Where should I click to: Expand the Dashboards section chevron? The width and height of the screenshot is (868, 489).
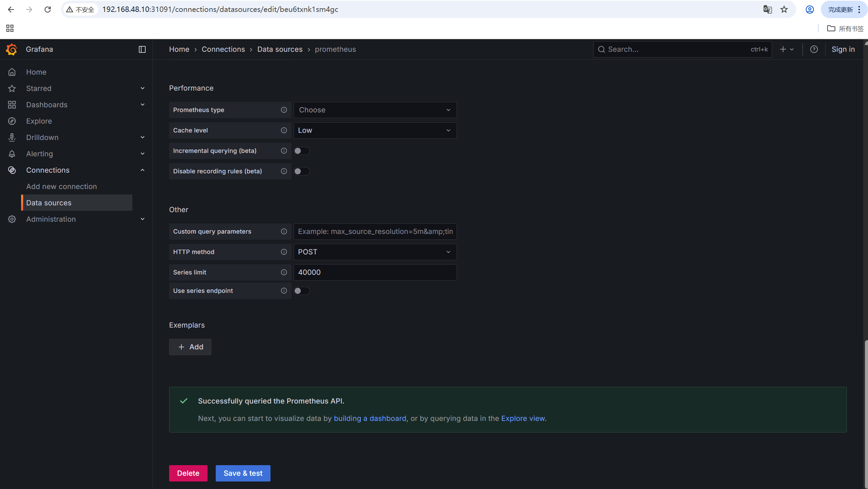[x=143, y=105]
